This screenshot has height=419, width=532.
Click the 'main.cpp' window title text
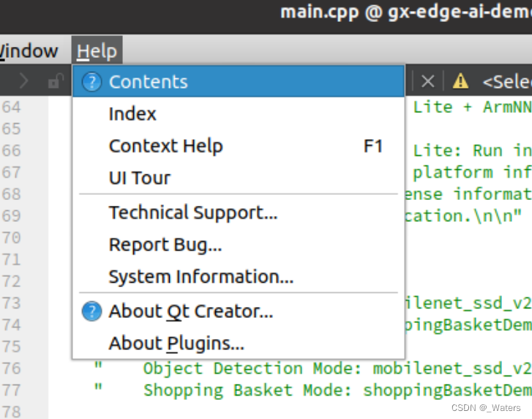[x=319, y=13]
